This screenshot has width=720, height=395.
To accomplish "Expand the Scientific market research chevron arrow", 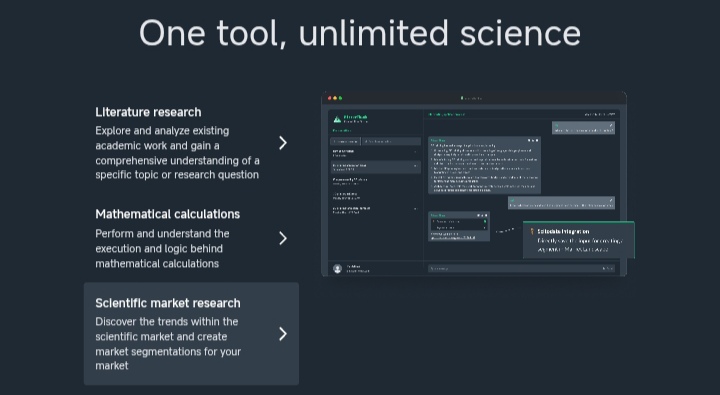I will [x=283, y=334].
